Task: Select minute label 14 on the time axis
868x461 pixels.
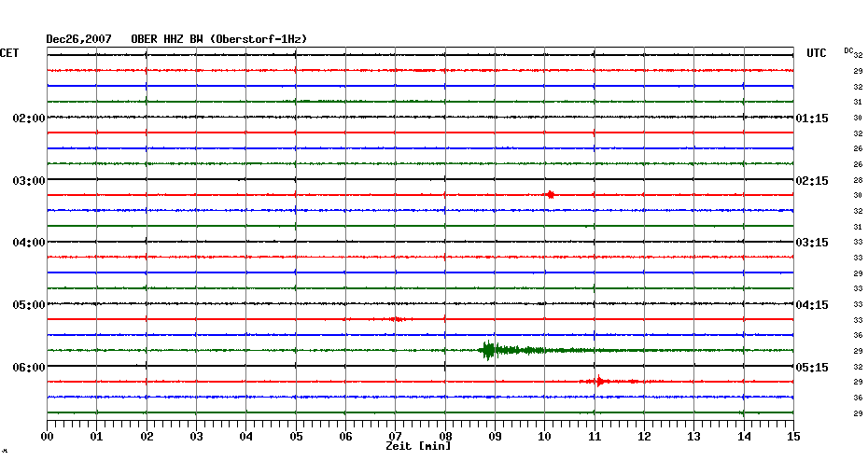Action: click(x=744, y=437)
